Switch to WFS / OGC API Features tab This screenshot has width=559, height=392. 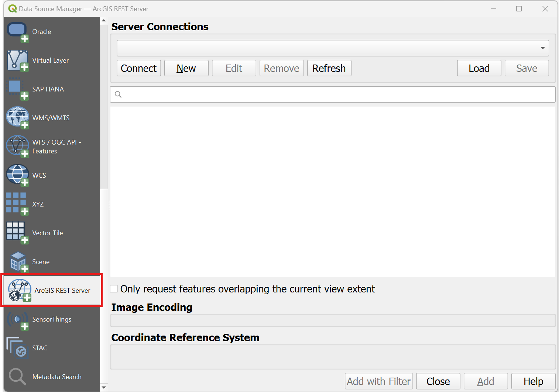52,147
